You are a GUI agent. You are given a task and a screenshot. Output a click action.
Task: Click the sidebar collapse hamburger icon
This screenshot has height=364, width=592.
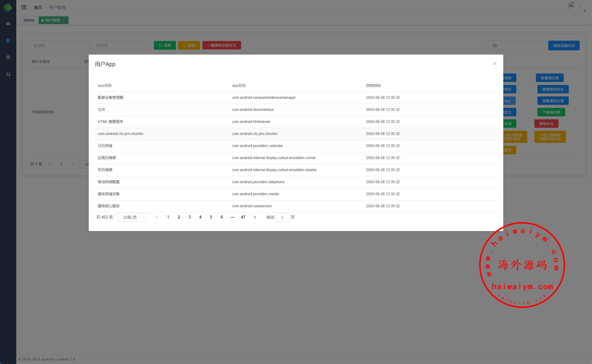[24, 7]
